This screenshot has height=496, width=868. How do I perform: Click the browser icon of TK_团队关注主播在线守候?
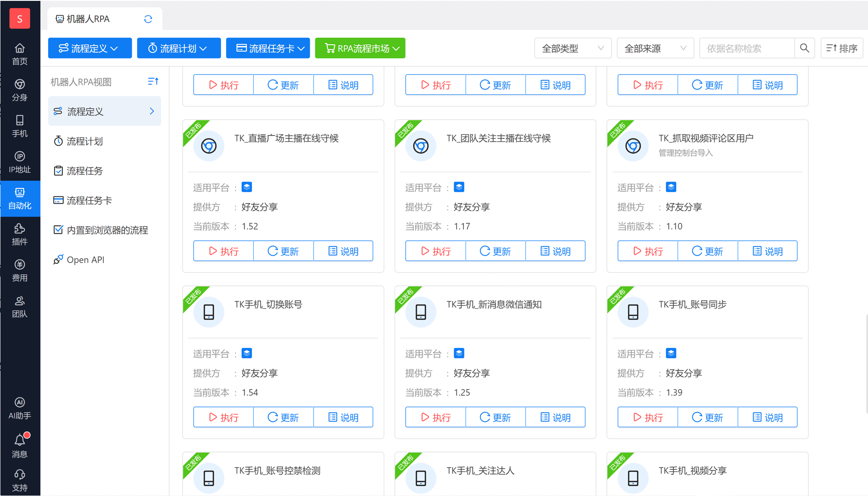421,146
